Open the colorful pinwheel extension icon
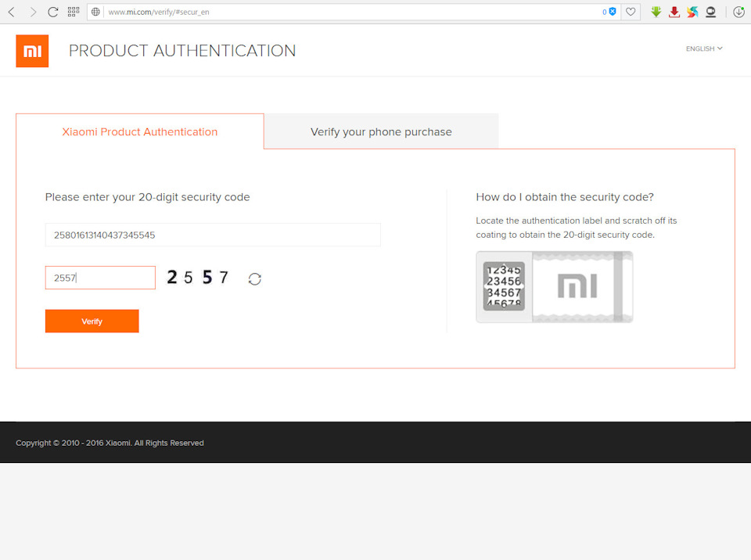Image resolution: width=751 pixels, height=560 pixels. [x=692, y=12]
